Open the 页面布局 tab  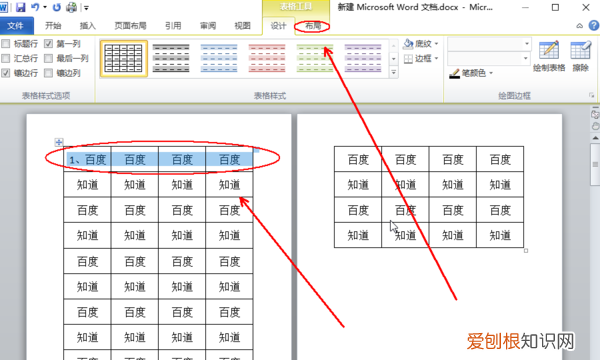[130, 26]
